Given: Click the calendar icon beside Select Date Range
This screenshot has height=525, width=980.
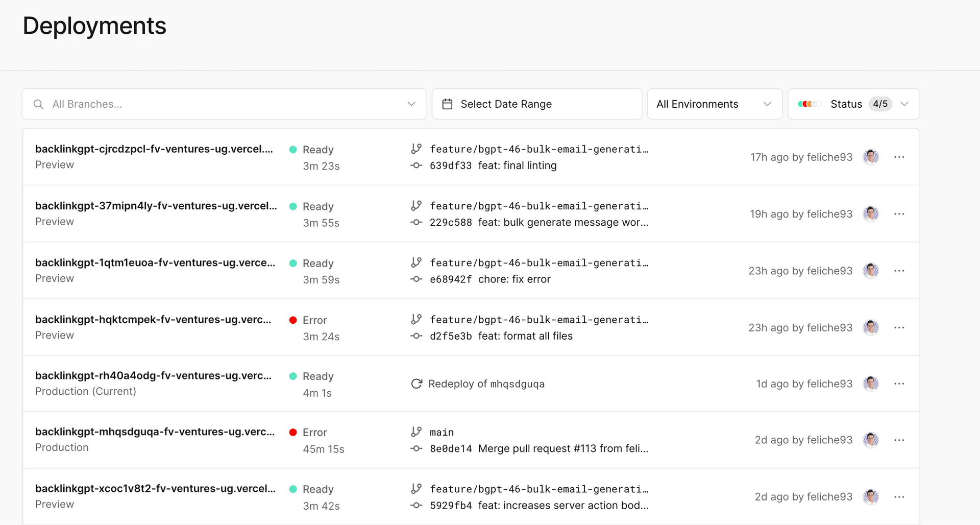Looking at the screenshot, I should tap(448, 104).
